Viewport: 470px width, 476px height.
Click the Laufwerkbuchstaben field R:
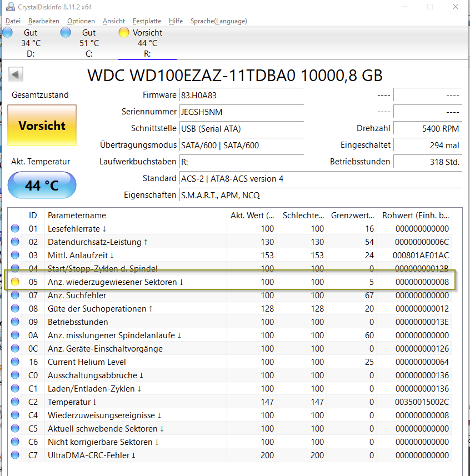click(x=242, y=162)
